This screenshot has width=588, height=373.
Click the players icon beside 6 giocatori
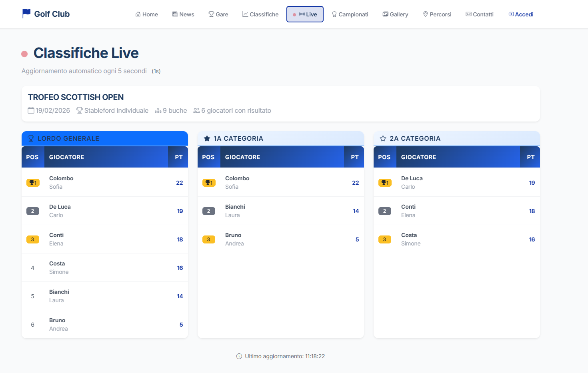click(x=196, y=110)
